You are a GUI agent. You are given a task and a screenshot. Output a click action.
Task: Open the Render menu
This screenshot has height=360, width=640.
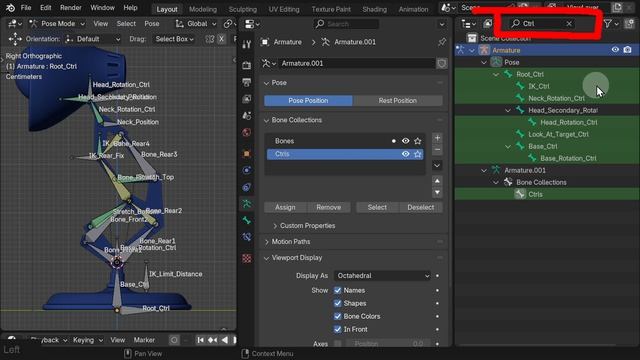pos(71,8)
